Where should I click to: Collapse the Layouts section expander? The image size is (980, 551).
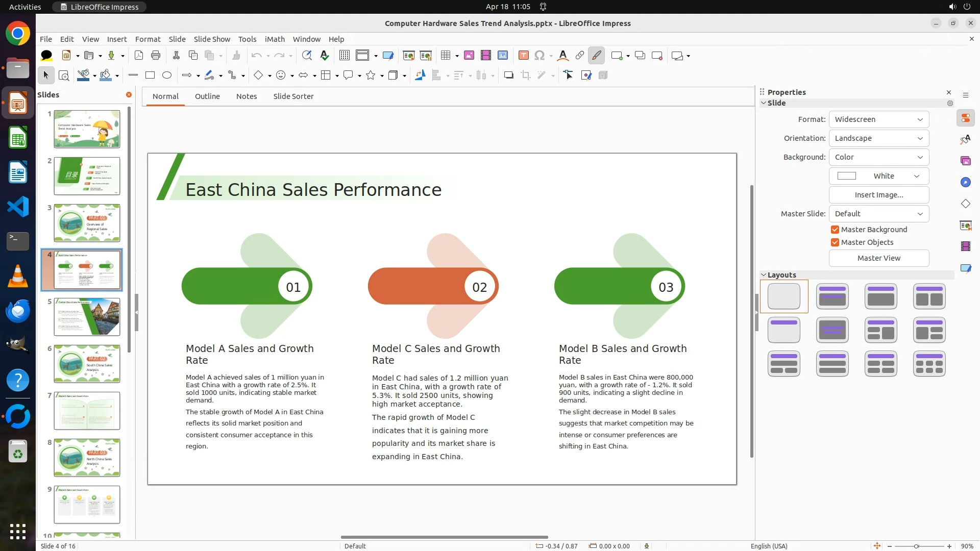764,275
